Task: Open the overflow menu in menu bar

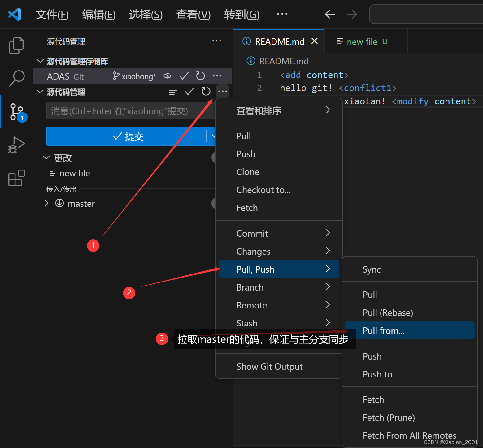Action: coord(282,14)
